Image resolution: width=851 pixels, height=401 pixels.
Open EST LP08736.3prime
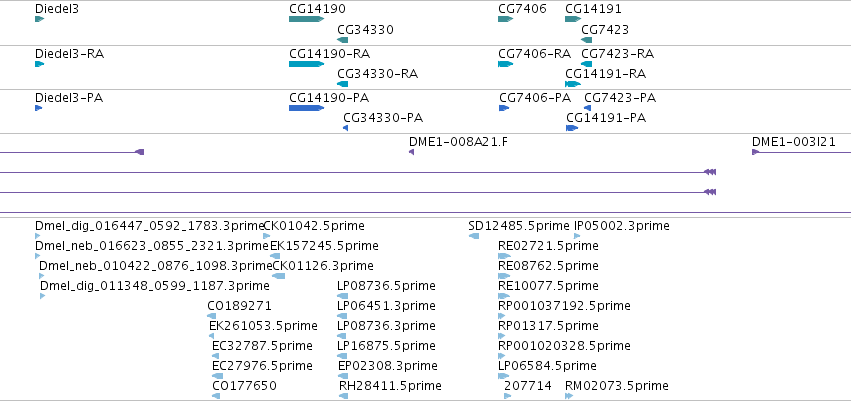[386, 326]
